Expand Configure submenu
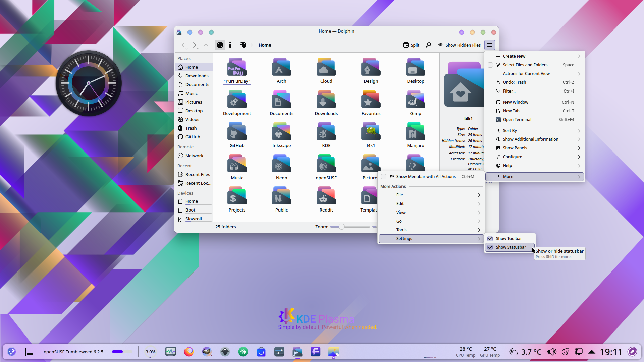The height and width of the screenshot is (362, 644). pyautogui.click(x=535, y=157)
